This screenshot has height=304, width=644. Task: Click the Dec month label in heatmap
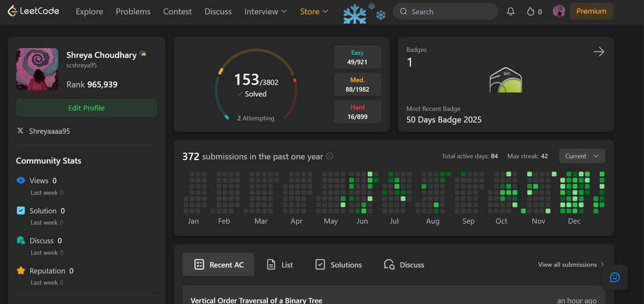(x=574, y=221)
